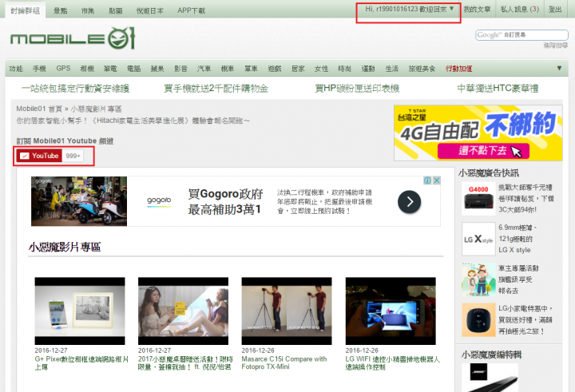Select the red 行動加值 category
This screenshot has width=575, height=392.
point(458,69)
